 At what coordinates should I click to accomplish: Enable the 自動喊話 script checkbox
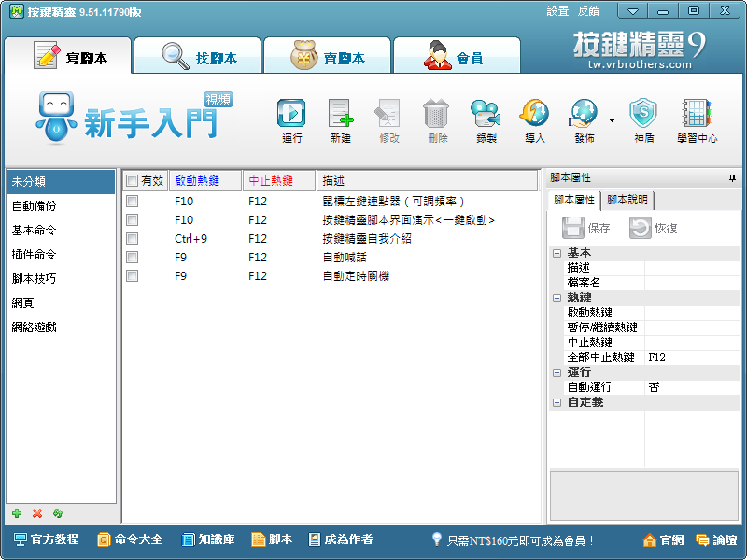(132, 258)
